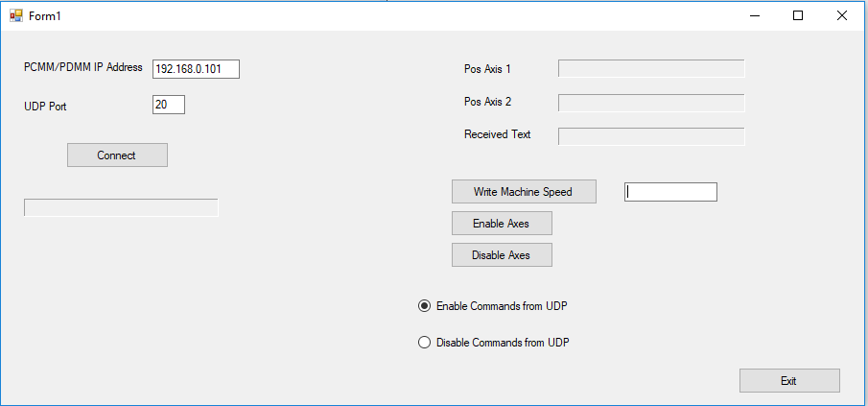Click the Pos Axis 2 readout field
This screenshot has width=868, height=406.
click(651, 103)
